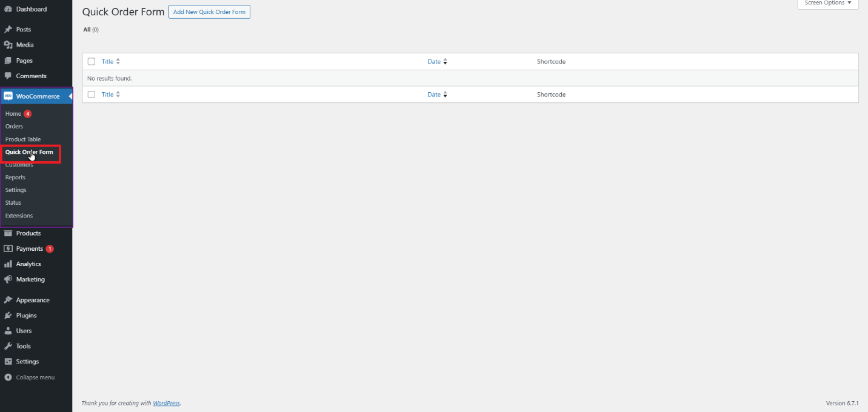The width and height of the screenshot is (868, 412).
Task: Expand the Screen Options dropdown
Action: tap(827, 4)
